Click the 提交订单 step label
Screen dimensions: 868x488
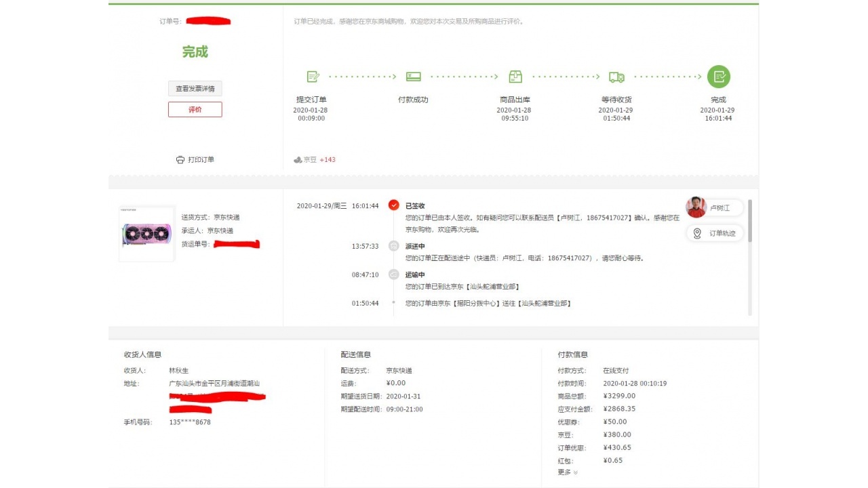311,100
